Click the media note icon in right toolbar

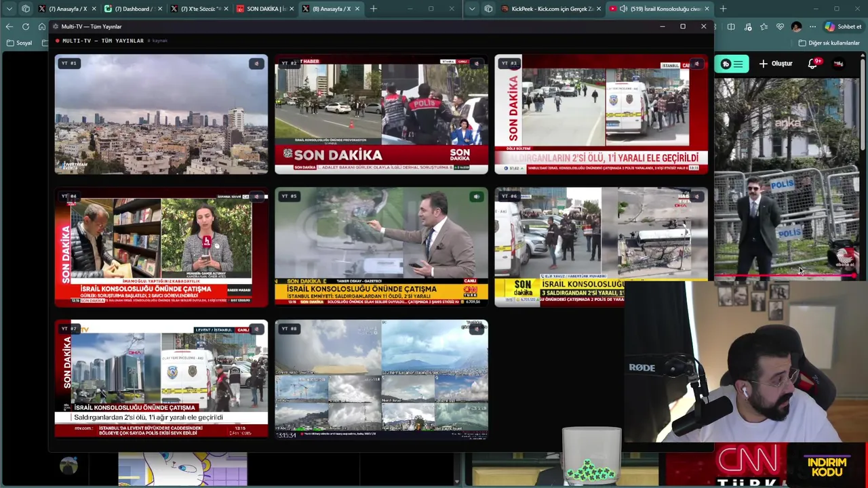tap(748, 26)
